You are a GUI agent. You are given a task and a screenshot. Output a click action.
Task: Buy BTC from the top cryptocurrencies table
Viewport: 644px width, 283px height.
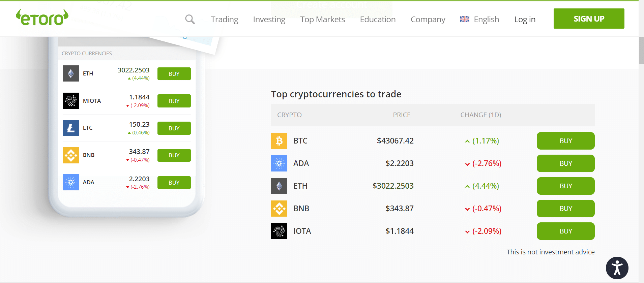click(x=566, y=141)
